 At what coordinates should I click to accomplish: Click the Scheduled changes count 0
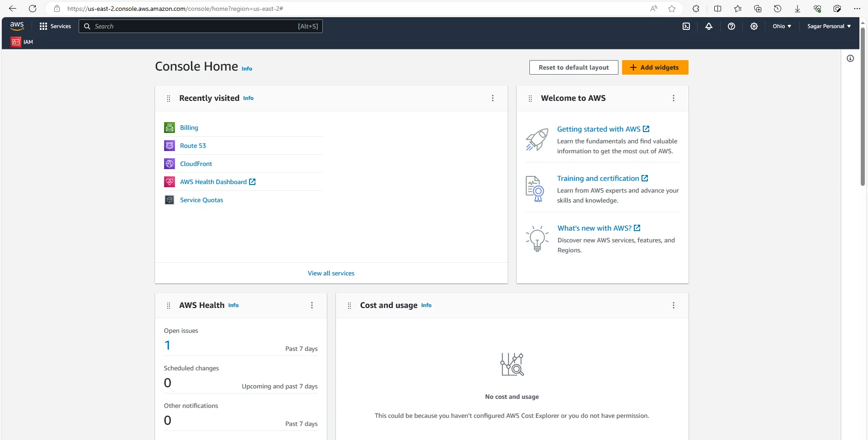(168, 383)
